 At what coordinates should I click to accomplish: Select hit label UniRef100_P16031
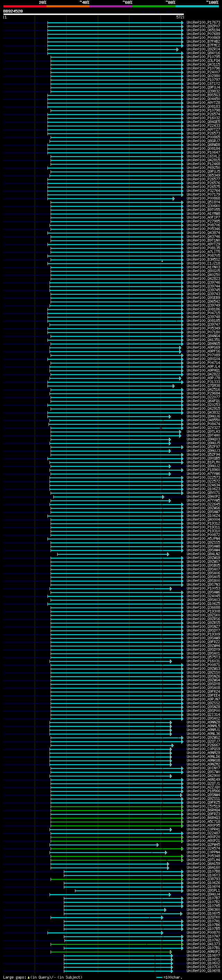(x=203, y=661)
